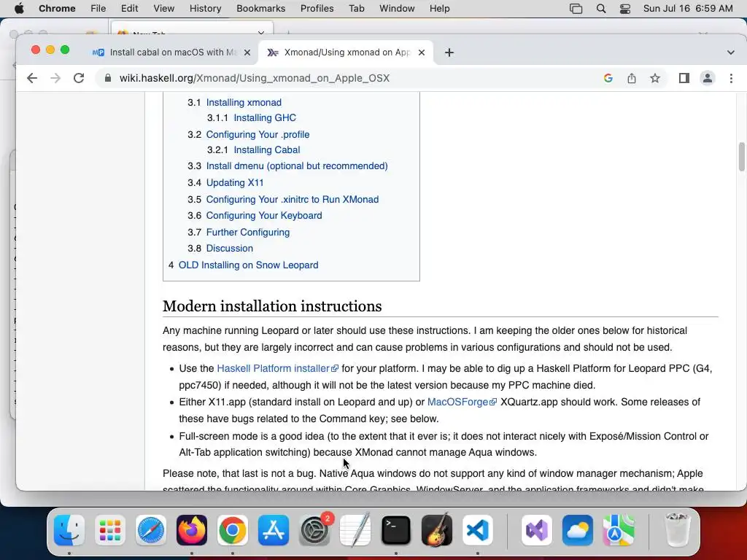Open Maps from the Dock

619,530
